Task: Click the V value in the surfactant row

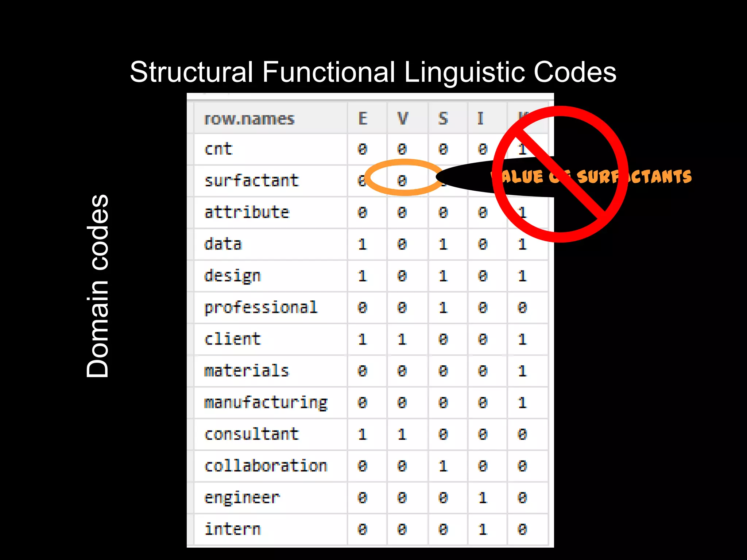Action: click(402, 181)
